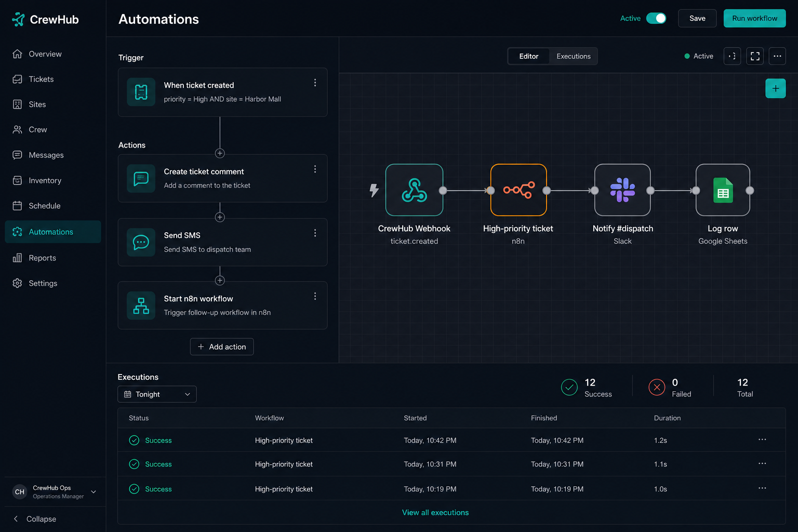Open the Messages page in sidebar

pyautogui.click(x=52, y=155)
